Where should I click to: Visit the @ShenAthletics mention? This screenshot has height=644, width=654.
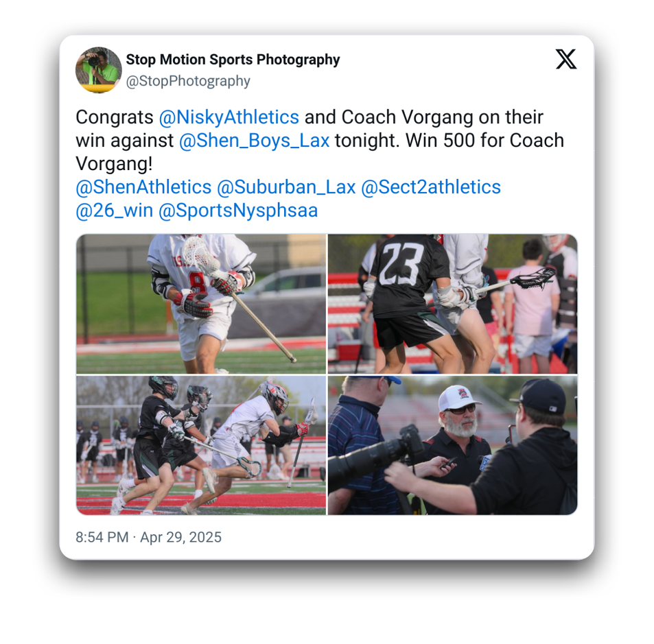(x=143, y=187)
